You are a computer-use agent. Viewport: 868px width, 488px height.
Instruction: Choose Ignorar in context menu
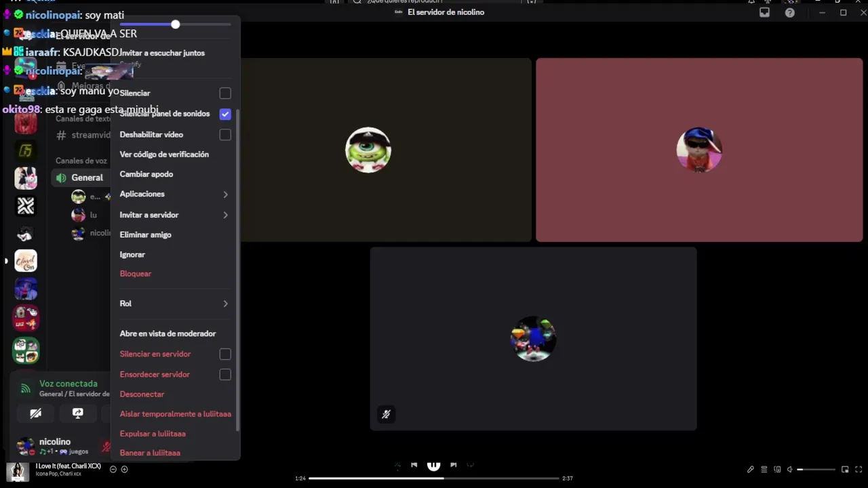(x=132, y=254)
